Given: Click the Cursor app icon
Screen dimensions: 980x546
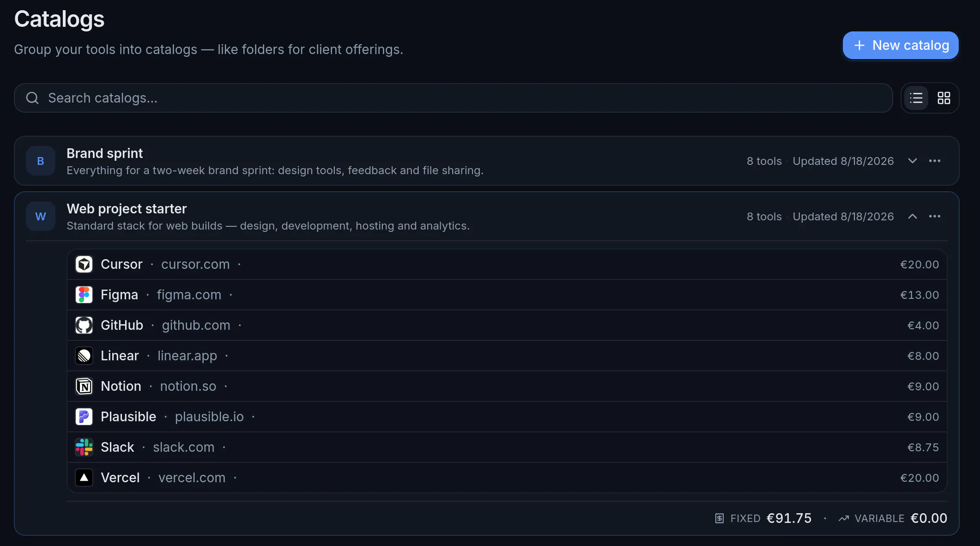Looking at the screenshot, I should pos(84,264).
